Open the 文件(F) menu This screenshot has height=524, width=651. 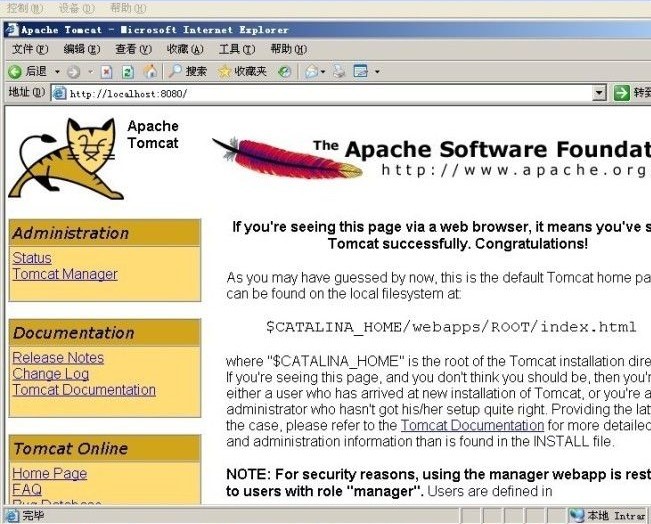click(x=30, y=49)
